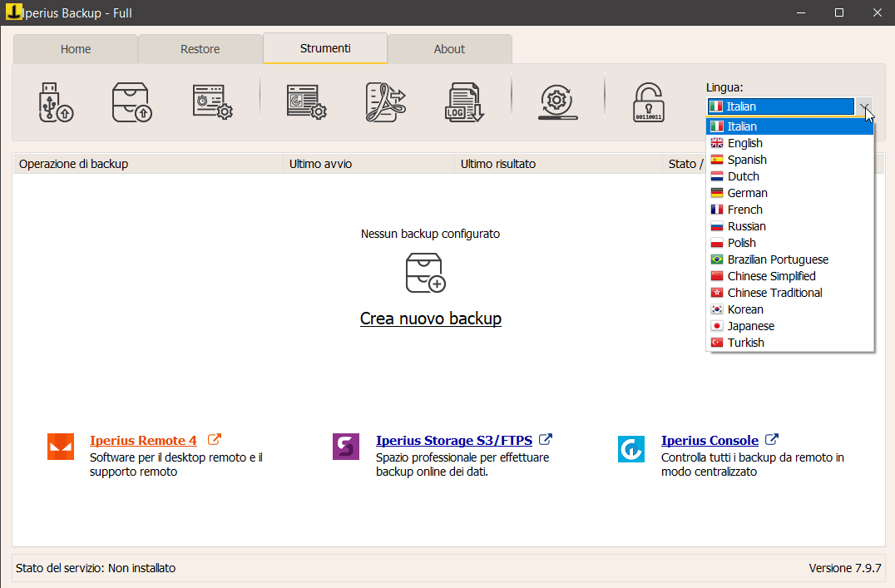The width and height of the screenshot is (895, 588).
Task: Click the Crea nuovo backup link
Action: (430, 319)
